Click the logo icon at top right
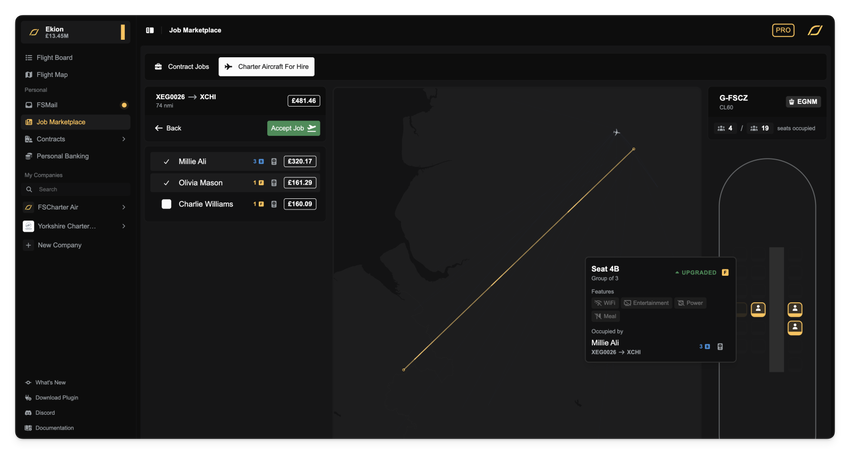This screenshot has height=454, width=850. pyautogui.click(x=815, y=30)
